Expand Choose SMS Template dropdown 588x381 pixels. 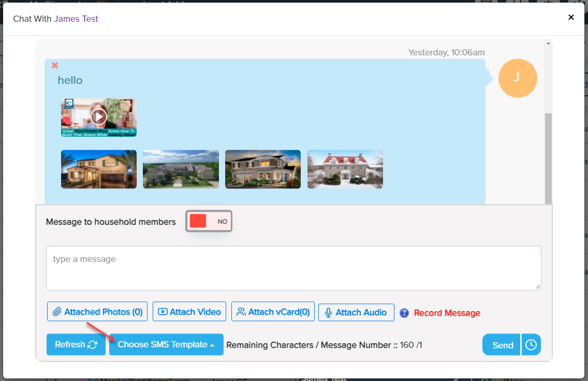click(x=166, y=345)
